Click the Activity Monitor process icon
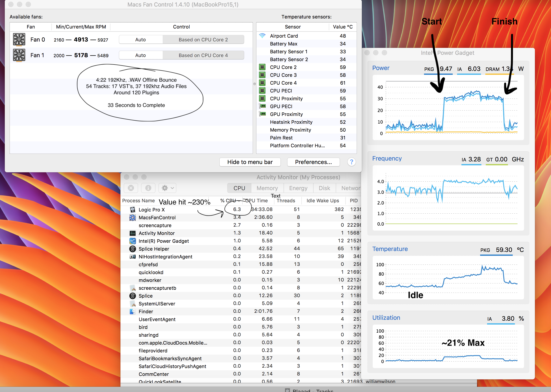This screenshot has height=392, width=551. click(x=132, y=233)
